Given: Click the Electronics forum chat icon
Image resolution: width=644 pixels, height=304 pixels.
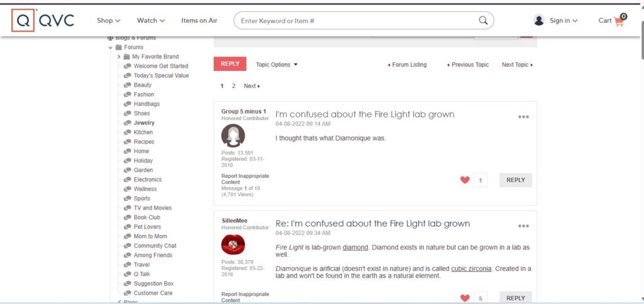Looking at the screenshot, I should pyautogui.click(x=127, y=179).
